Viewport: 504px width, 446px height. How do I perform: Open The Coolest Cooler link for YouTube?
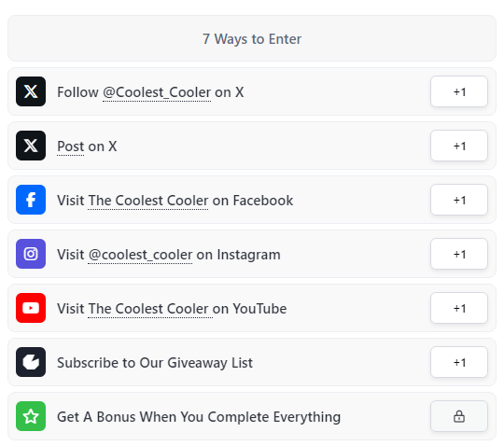click(150, 309)
